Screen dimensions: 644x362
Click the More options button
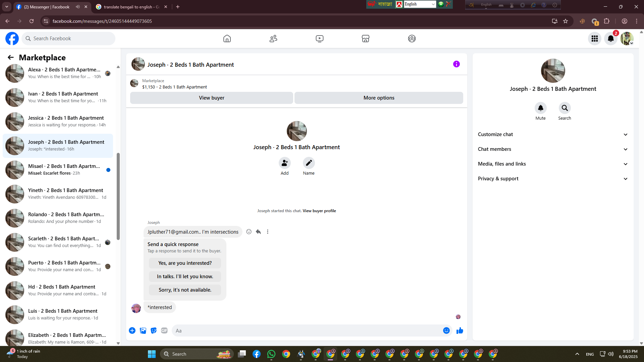click(379, 98)
